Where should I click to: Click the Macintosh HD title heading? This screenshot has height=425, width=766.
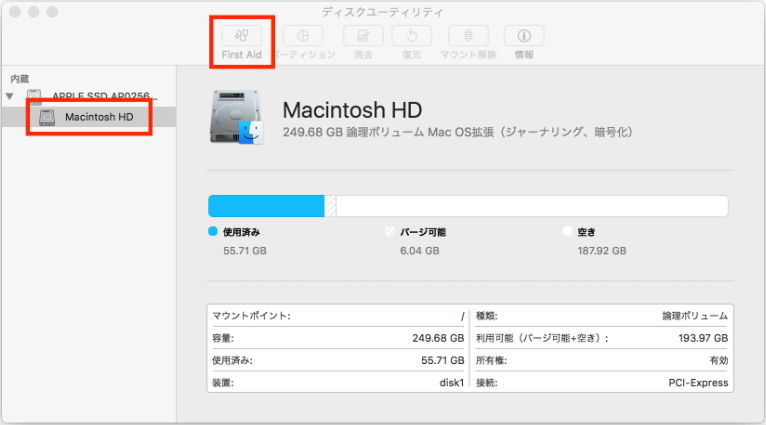(x=352, y=110)
